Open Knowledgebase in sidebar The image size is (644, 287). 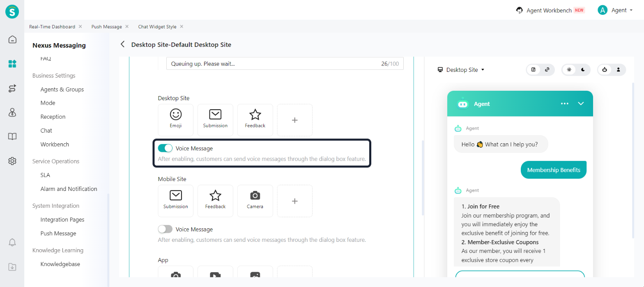[60, 264]
